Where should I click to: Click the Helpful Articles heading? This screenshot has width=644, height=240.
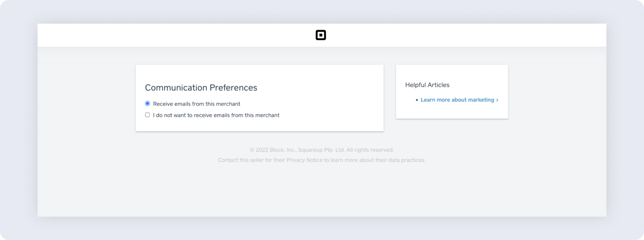[427, 85]
